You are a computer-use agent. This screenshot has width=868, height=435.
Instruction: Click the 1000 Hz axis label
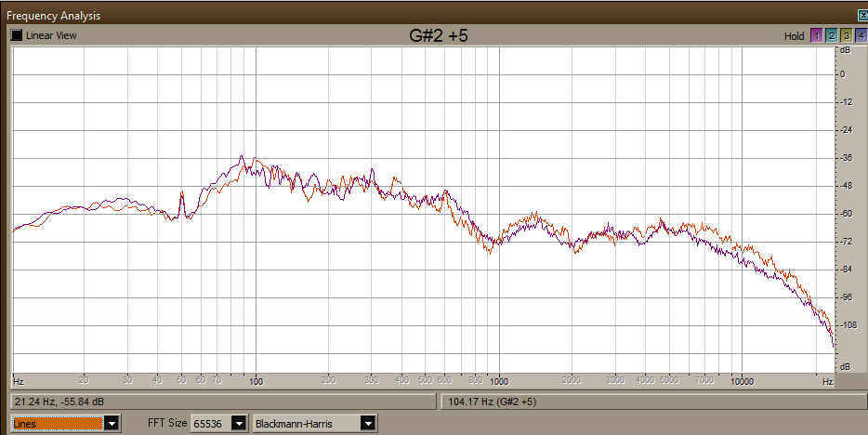pos(499,381)
